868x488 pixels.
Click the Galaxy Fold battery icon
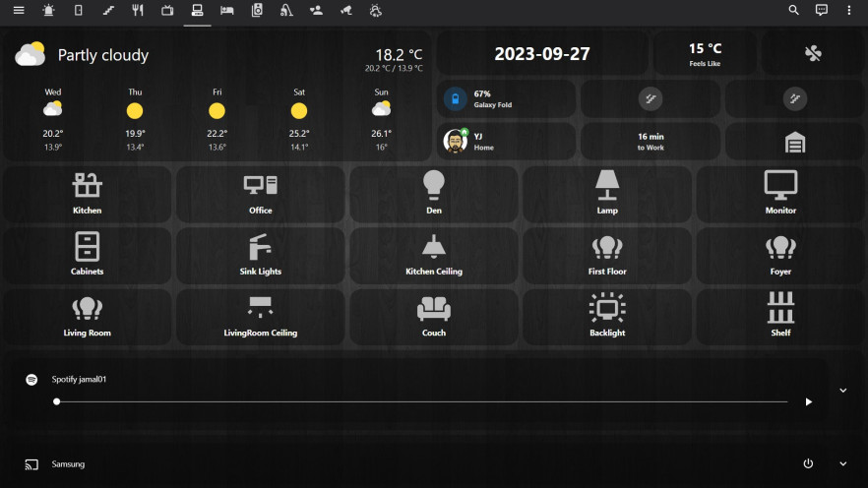coord(455,98)
